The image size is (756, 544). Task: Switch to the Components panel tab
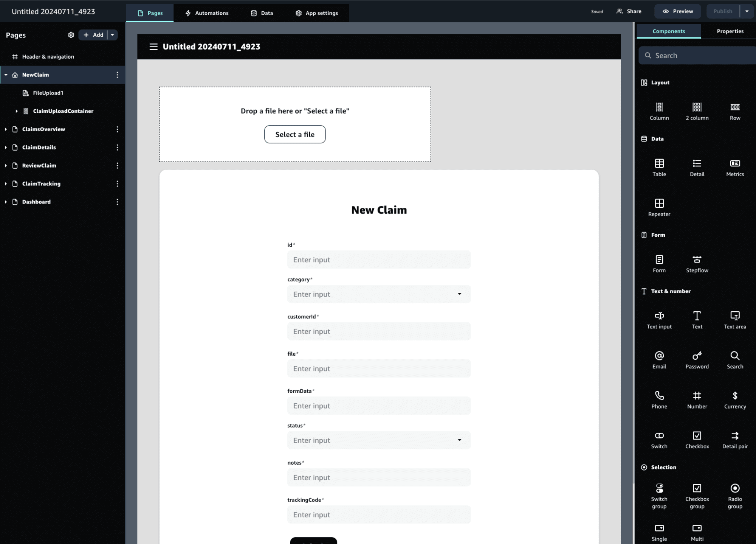pyautogui.click(x=668, y=31)
